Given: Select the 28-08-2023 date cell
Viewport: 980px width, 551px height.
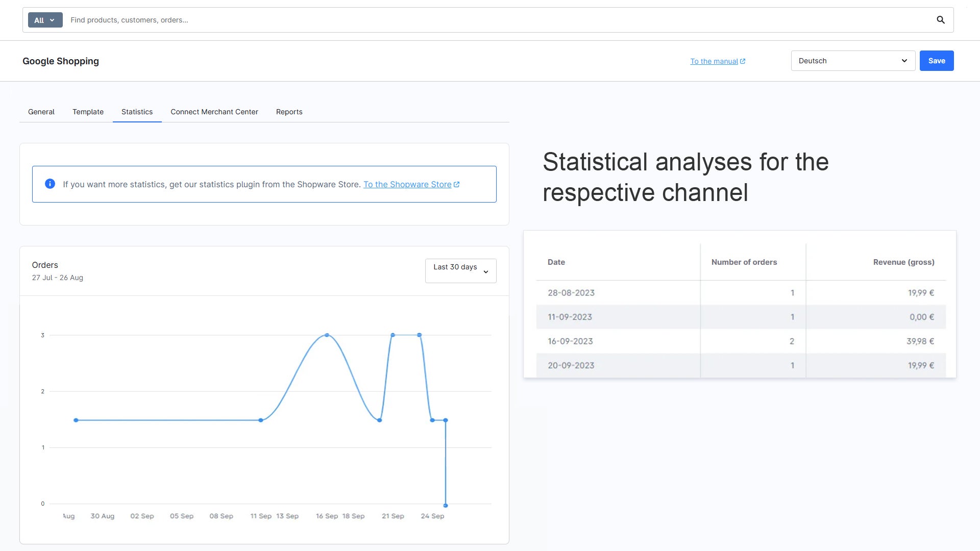Looking at the screenshot, I should 571,293.
